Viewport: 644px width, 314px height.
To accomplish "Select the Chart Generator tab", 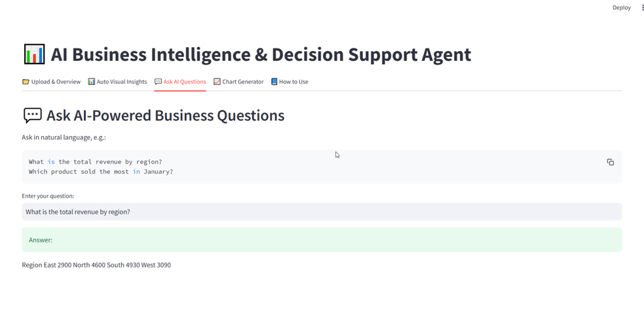I will pos(238,82).
